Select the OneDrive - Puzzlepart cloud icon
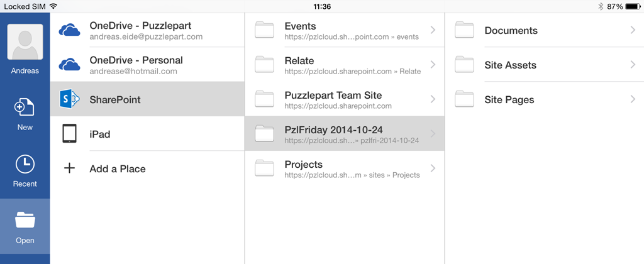 click(69, 30)
